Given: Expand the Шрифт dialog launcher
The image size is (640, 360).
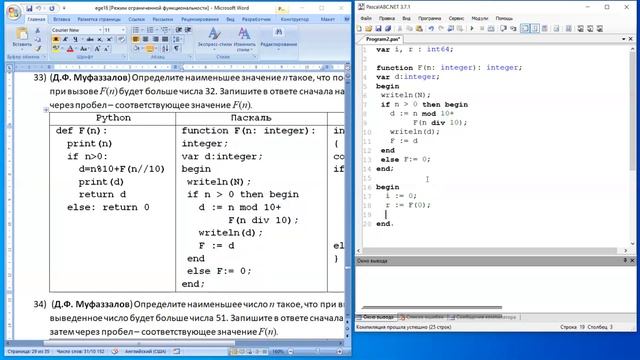Looking at the screenshot, I should coord(124,57).
